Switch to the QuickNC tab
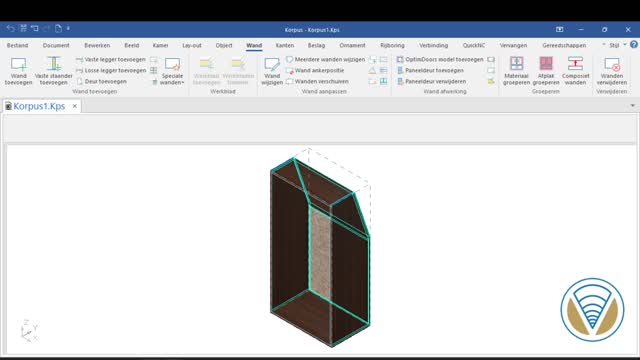The width and height of the screenshot is (640, 360). pyautogui.click(x=474, y=45)
